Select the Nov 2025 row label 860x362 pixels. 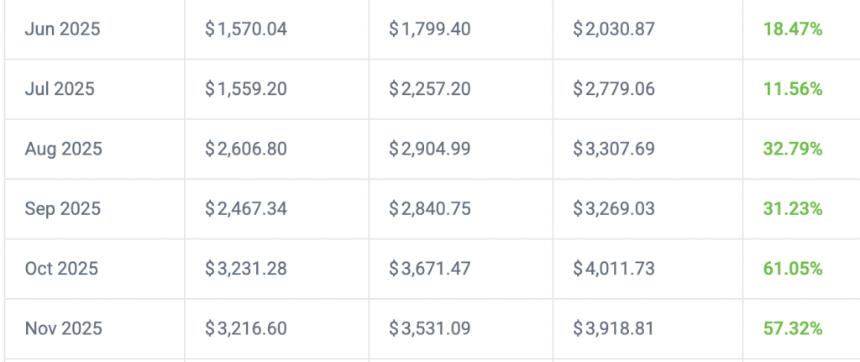64,329
